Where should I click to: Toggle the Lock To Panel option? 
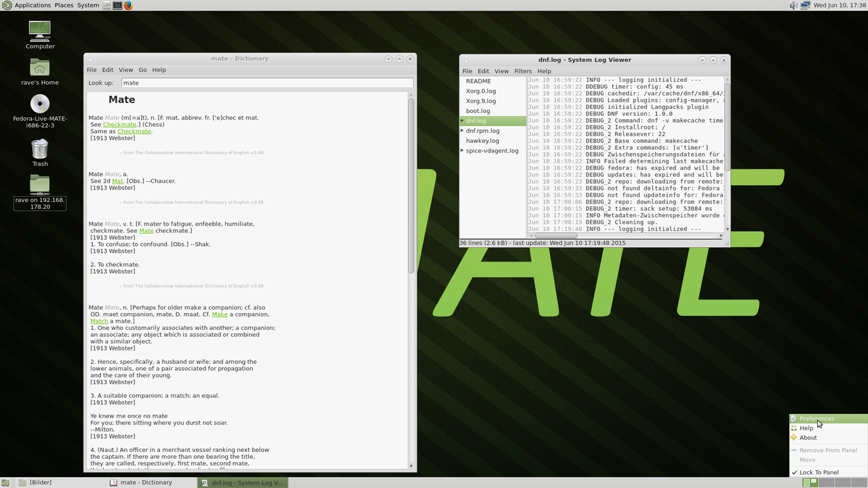point(818,472)
